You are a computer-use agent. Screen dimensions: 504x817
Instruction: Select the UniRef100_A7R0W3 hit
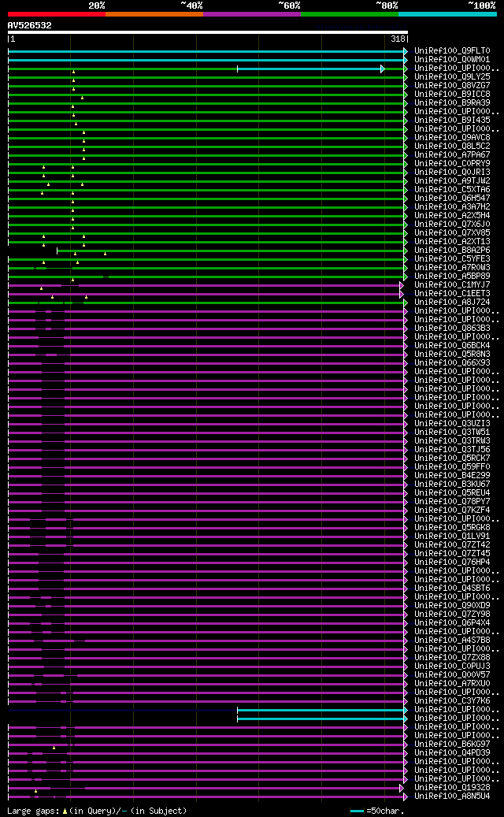tap(452, 267)
